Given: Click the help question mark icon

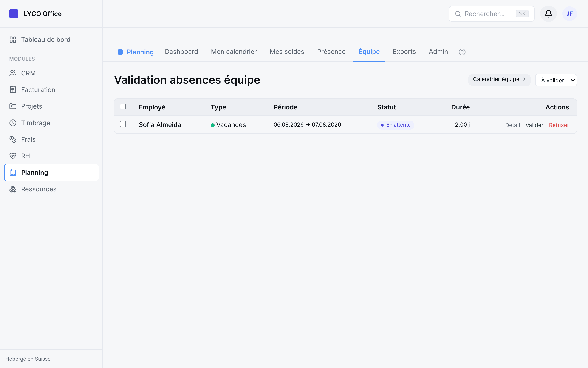Looking at the screenshot, I should coord(462,52).
